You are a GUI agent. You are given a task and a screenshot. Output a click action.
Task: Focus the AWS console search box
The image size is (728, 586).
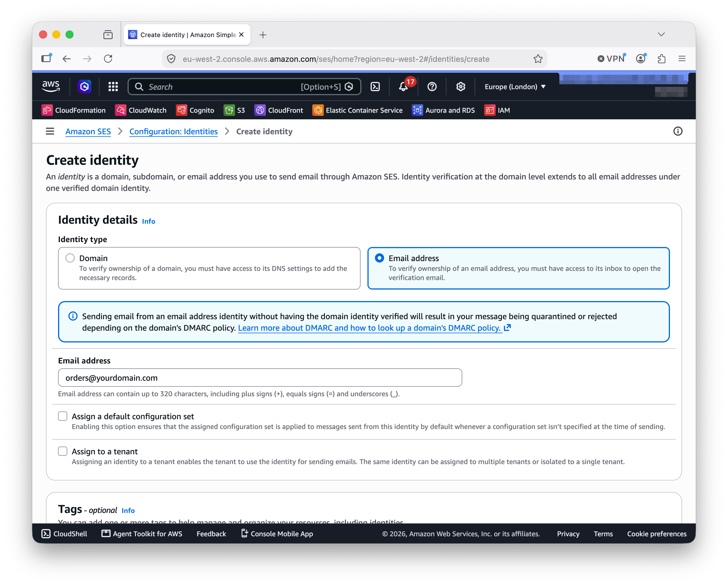(x=244, y=87)
